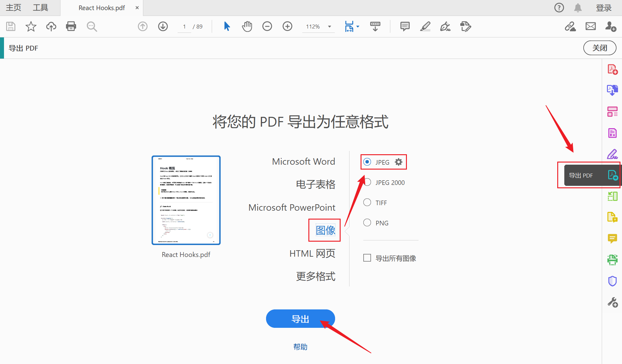The height and width of the screenshot is (364, 622).
Task: Switch to the 主页 tab
Action: (x=14, y=8)
